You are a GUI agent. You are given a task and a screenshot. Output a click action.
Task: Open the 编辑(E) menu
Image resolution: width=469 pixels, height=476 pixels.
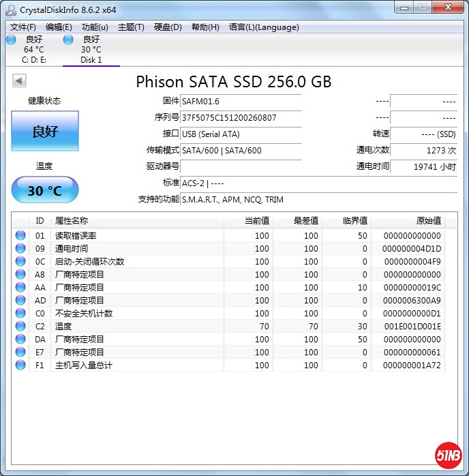[59, 27]
